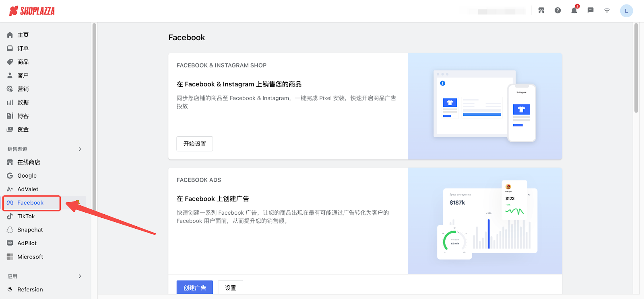Image resolution: width=644 pixels, height=299 pixels.
Task: Open the help question mark icon
Action: (557, 10)
